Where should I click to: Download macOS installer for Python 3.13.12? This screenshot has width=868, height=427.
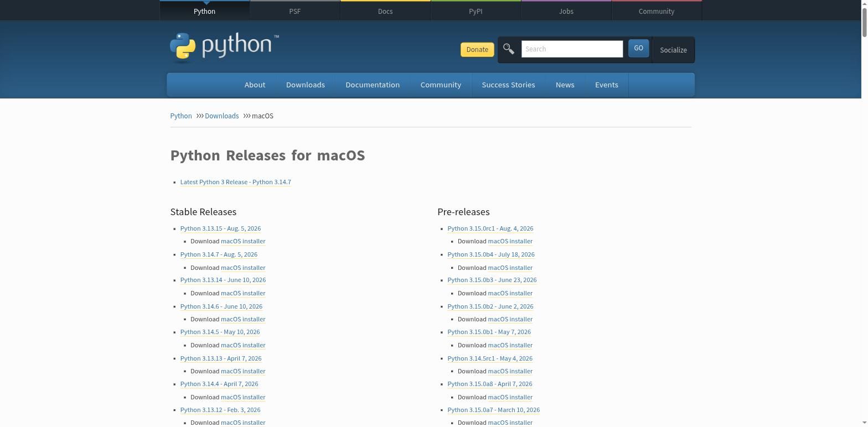pos(243,423)
